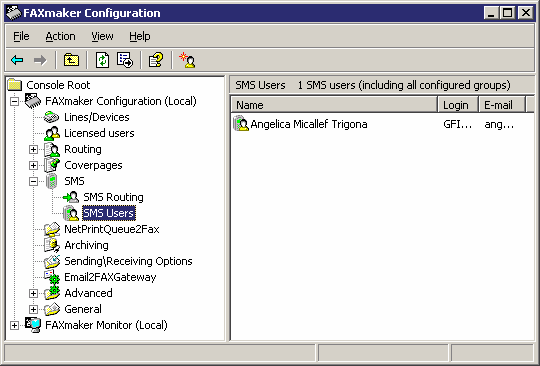Click the Refresh toolbar icon
The image size is (540, 366).
point(102,60)
